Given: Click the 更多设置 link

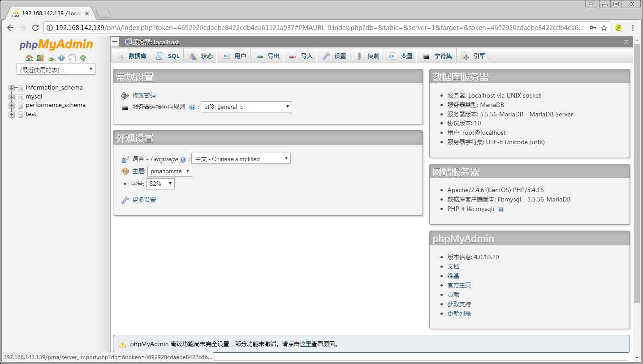Looking at the screenshot, I should point(144,200).
